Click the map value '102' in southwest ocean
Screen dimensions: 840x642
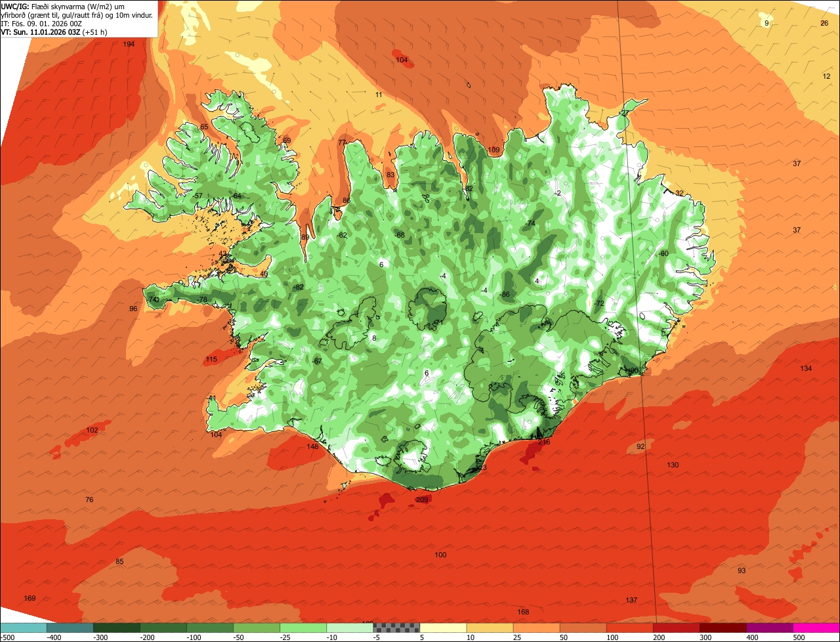click(x=93, y=430)
